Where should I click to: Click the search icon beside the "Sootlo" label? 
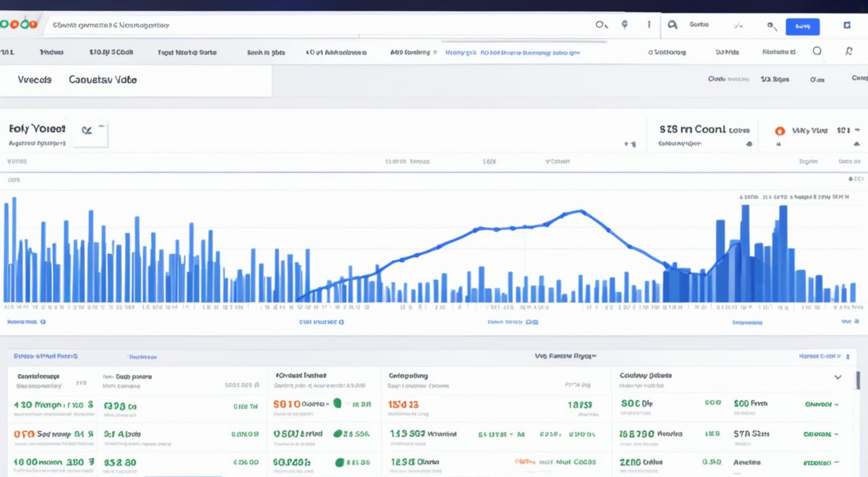pyautogui.click(x=673, y=25)
